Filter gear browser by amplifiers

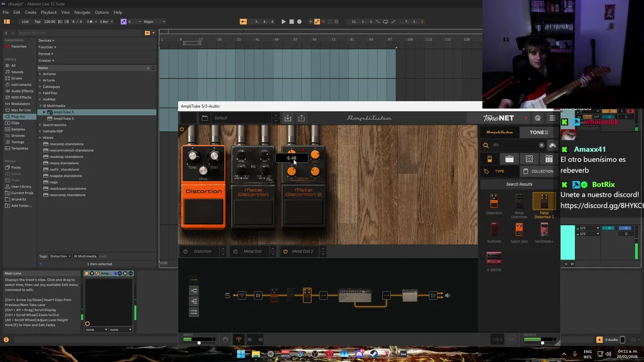(x=509, y=159)
